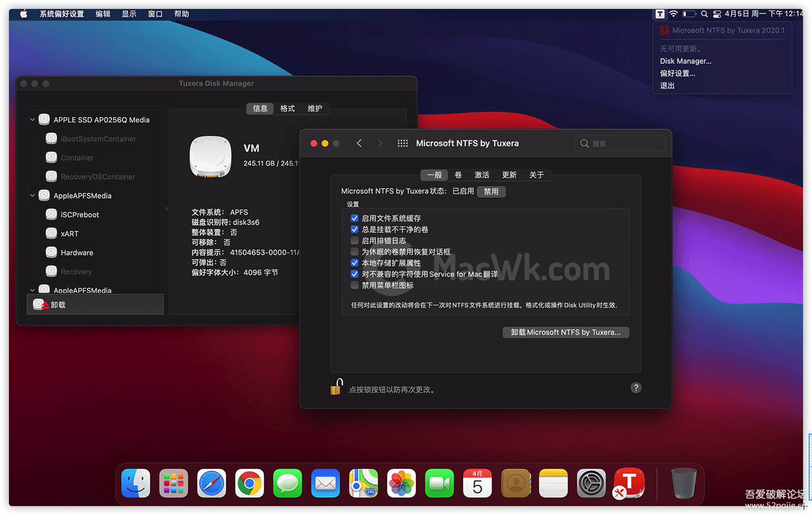
Task: Click the lock icon to prevent changes
Action: [x=336, y=387]
